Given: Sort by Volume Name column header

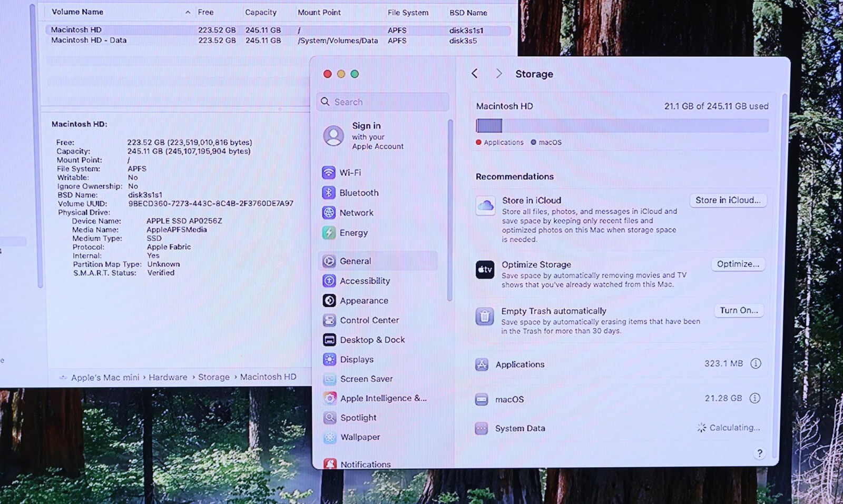Looking at the screenshot, I should (77, 12).
